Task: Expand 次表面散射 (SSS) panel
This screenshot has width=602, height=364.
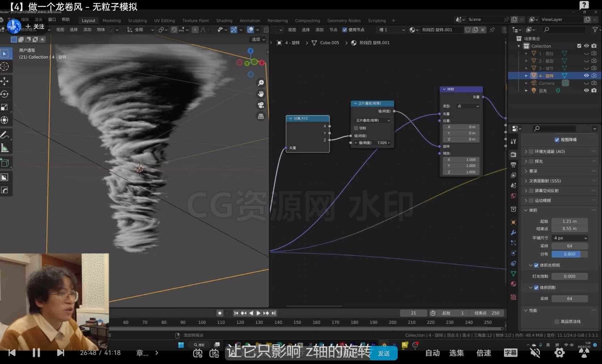Action: [526, 181]
